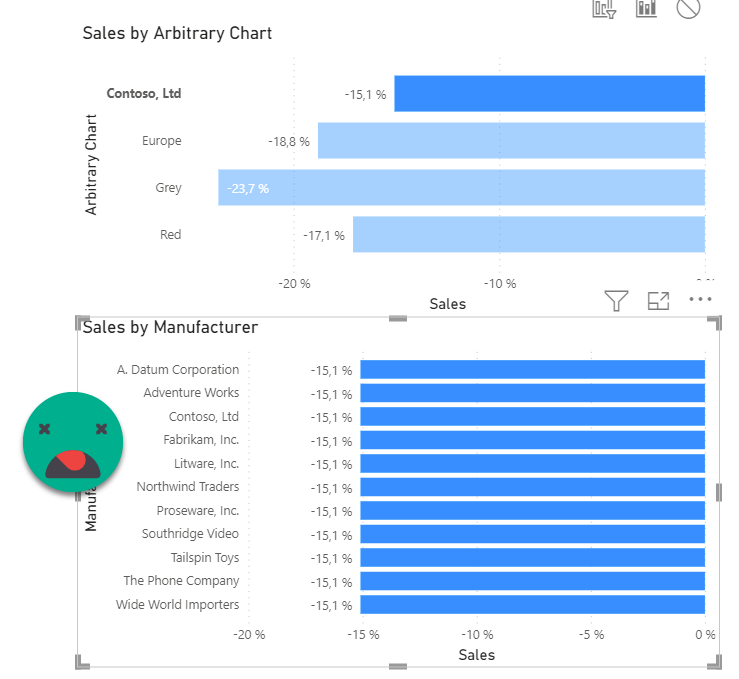739x679 pixels.
Task: Set interaction to Filter icon
Action: coord(604,8)
